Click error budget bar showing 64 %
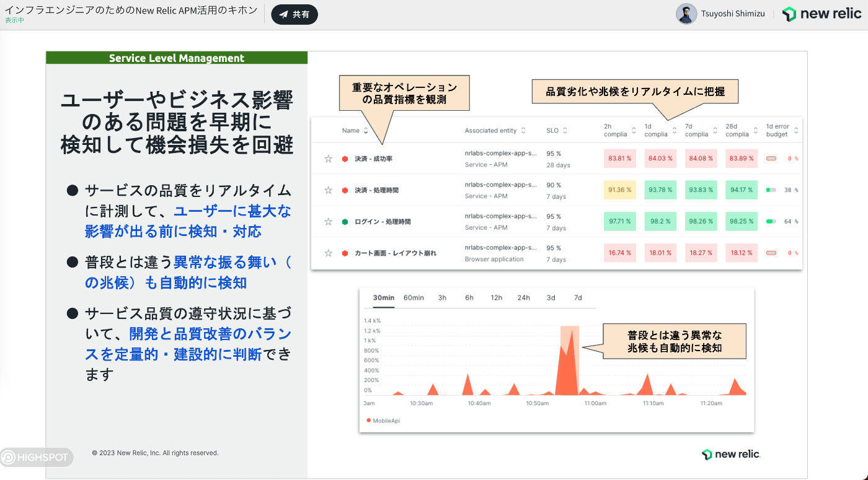The height and width of the screenshot is (480, 868). pyautogui.click(x=771, y=221)
